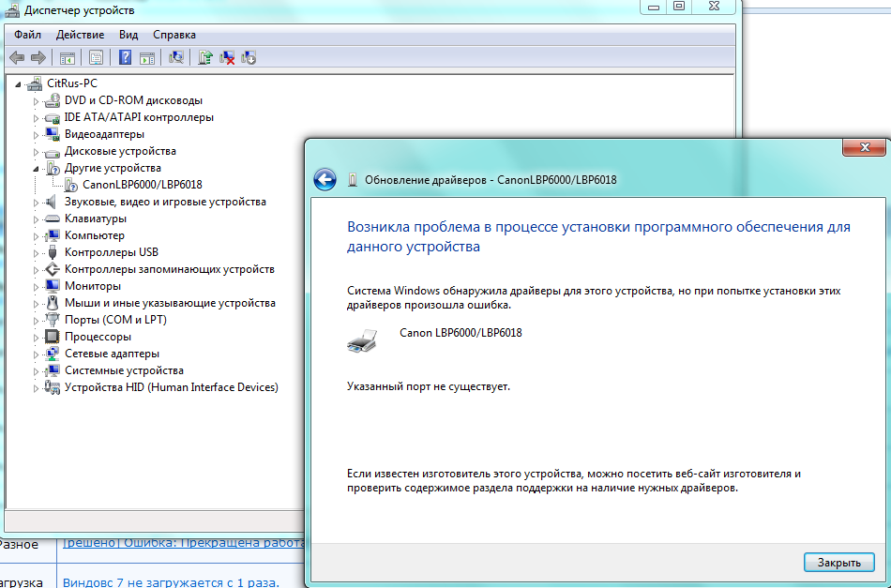891x588 pixels.
Task: Select the Устройства HID icon
Action: click(53, 387)
